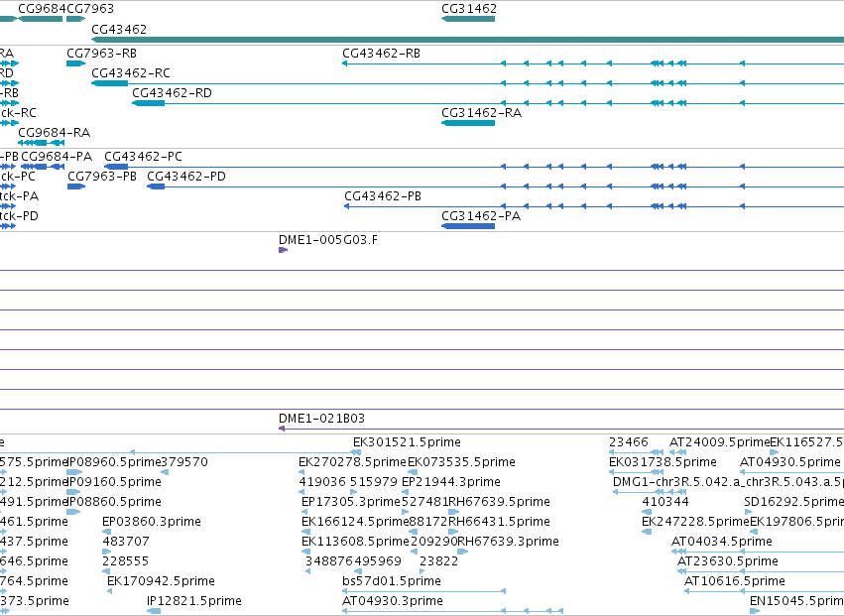Select the CG43462-PD protein label
The image size is (844, 616).
click(x=186, y=177)
